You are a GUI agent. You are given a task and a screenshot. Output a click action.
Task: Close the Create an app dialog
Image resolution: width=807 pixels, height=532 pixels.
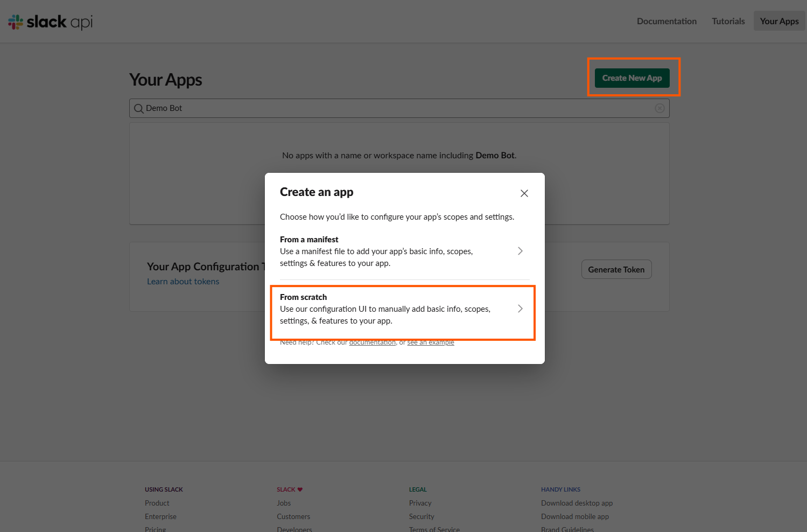point(524,193)
